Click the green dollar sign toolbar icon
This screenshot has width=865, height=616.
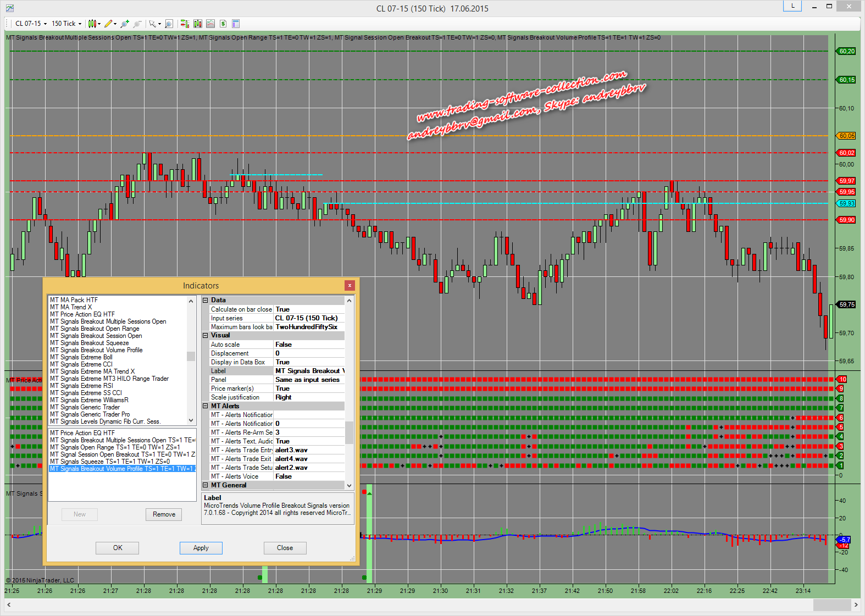click(x=223, y=24)
